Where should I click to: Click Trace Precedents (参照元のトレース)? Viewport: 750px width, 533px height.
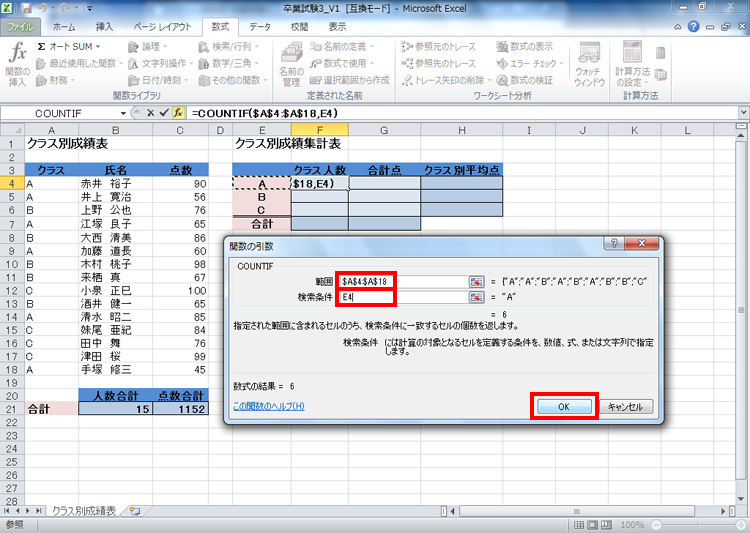pyautogui.click(x=439, y=47)
